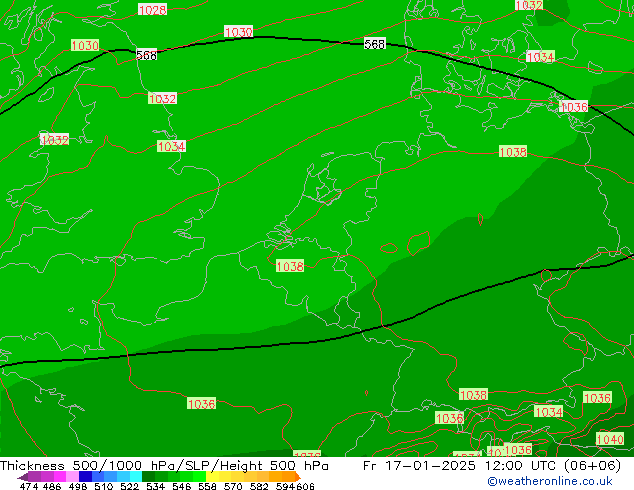634x490 pixels.
Task: Click the 534 legend value
Action: point(155,486)
